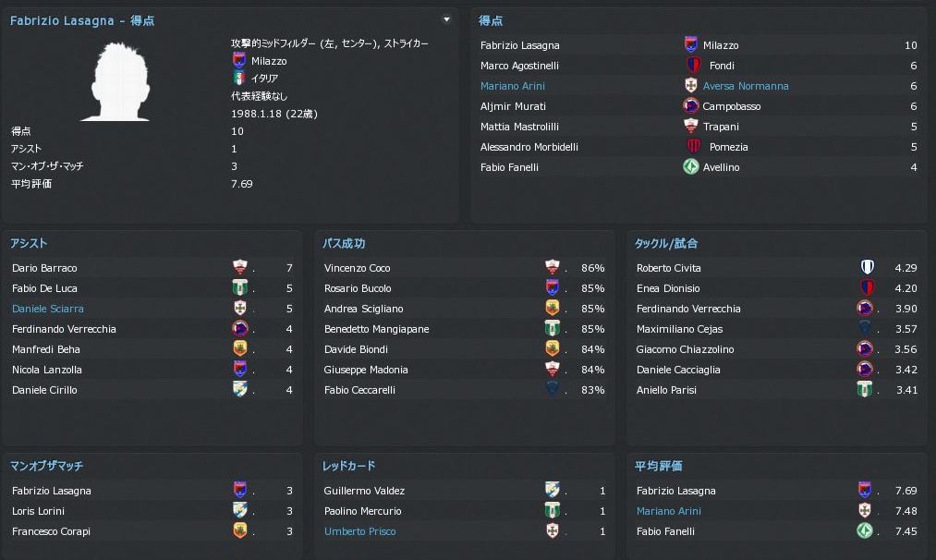Click the Italy flag icon in profile
This screenshot has height=560, width=936.
[x=240, y=79]
